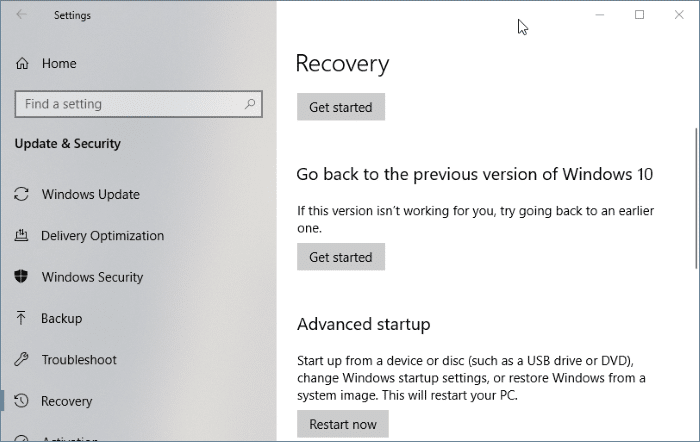Screen dimensions: 700x442
Task: Click the Advanced startup heading
Action: coord(363,324)
